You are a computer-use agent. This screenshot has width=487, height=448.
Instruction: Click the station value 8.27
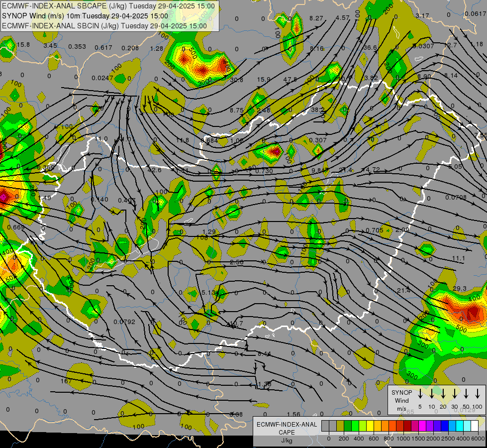point(316,18)
